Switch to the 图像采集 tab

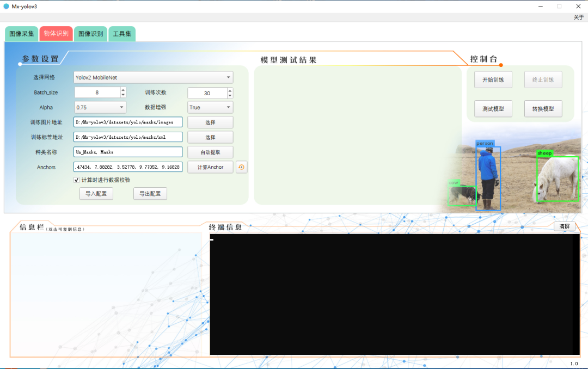coord(21,34)
